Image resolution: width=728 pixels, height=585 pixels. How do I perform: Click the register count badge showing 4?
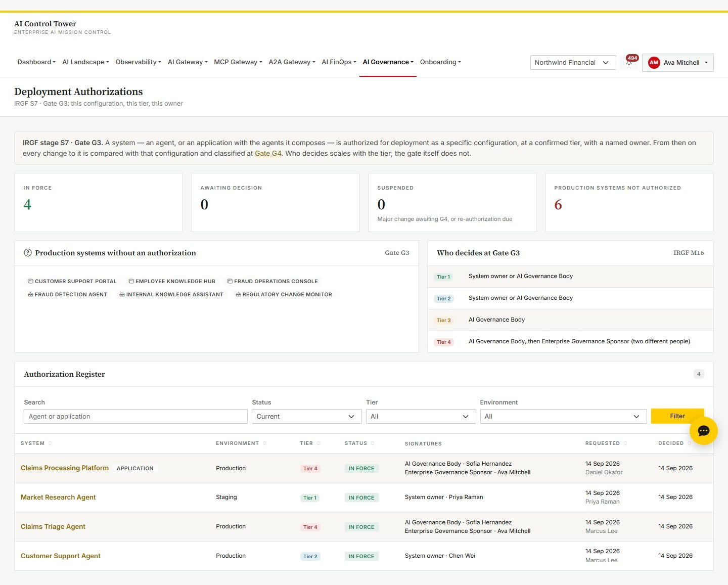click(x=699, y=374)
